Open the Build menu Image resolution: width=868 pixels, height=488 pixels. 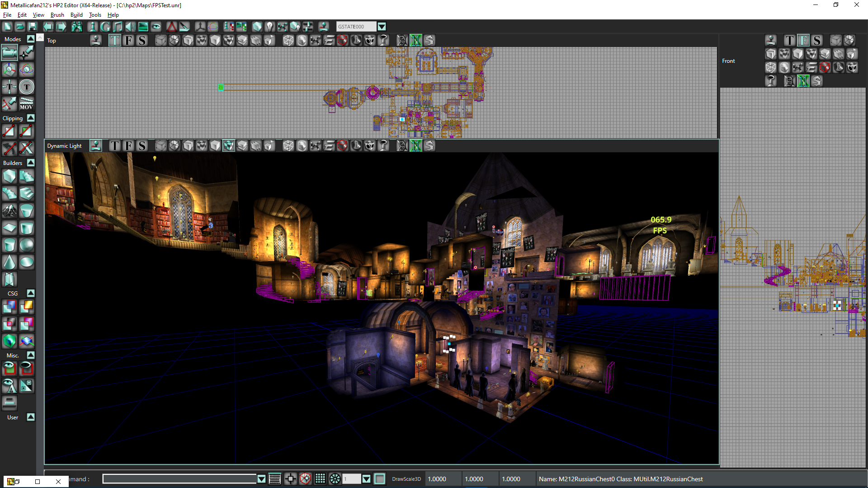tap(76, 14)
